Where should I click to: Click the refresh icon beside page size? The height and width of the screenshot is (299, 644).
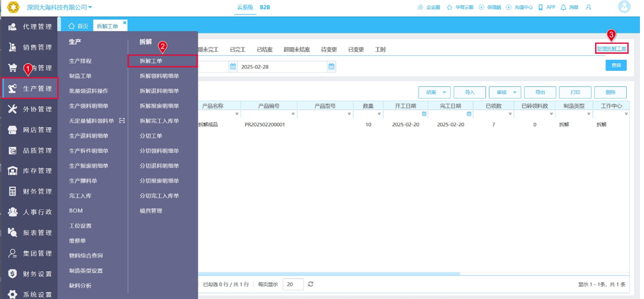311,284
